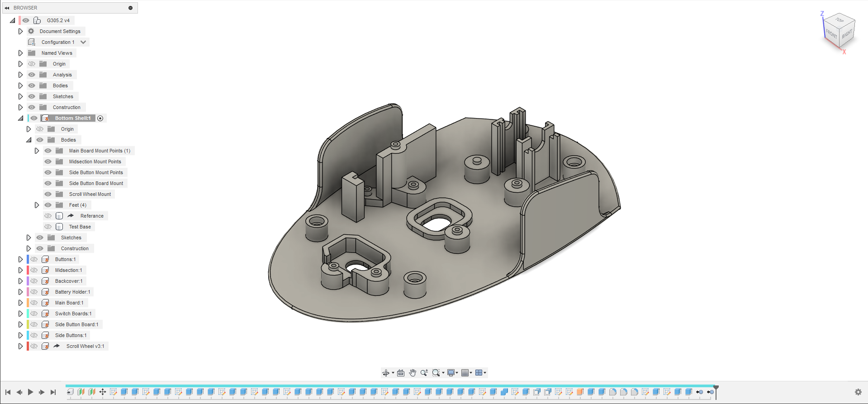Viewport: 868px width, 404px height.
Task: Click the Document Settings gear icon
Action: coord(31,31)
